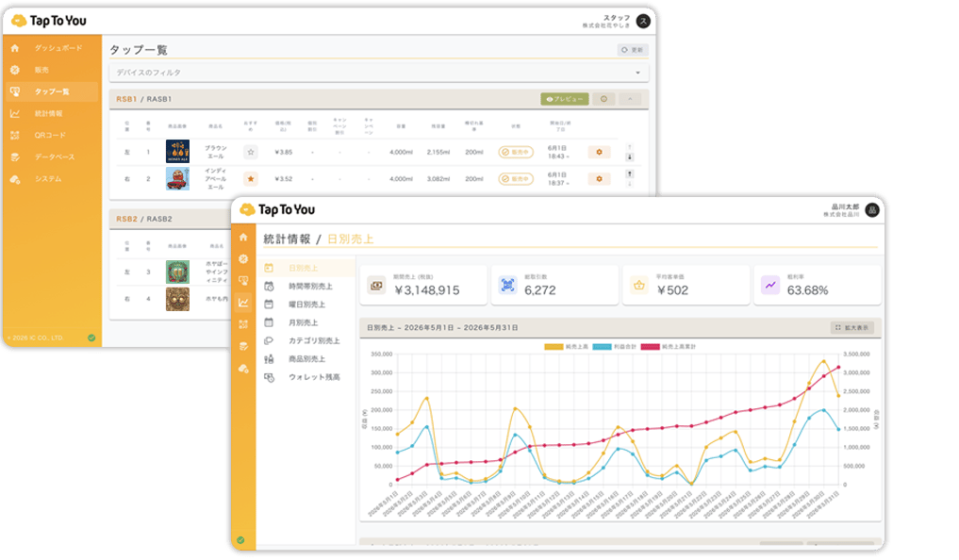Click the ブラウンエール product thumbnail
The image size is (959, 560).
[x=177, y=152]
